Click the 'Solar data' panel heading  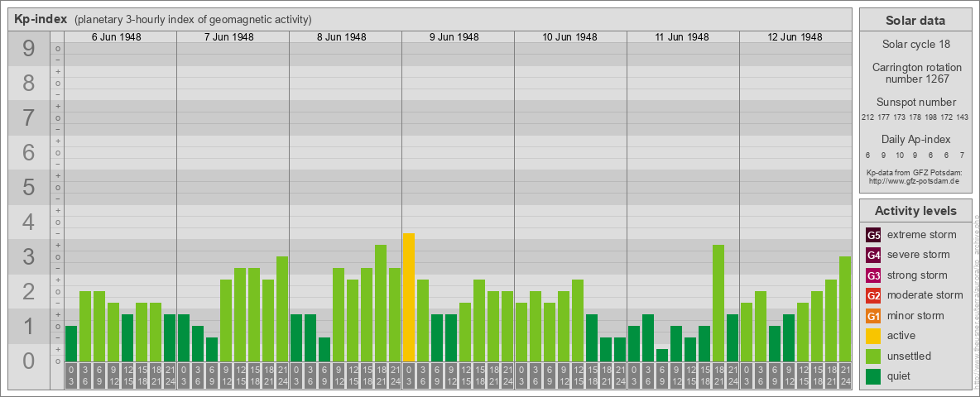(915, 21)
